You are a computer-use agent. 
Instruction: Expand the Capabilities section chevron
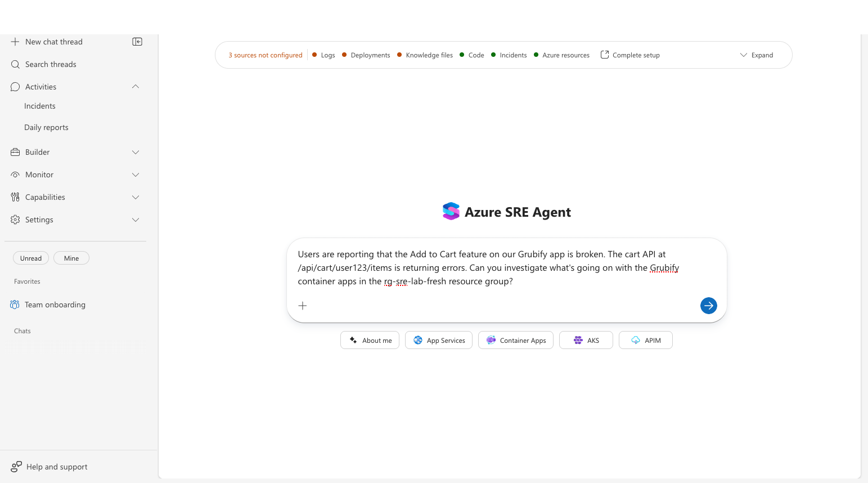pos(136,197)
